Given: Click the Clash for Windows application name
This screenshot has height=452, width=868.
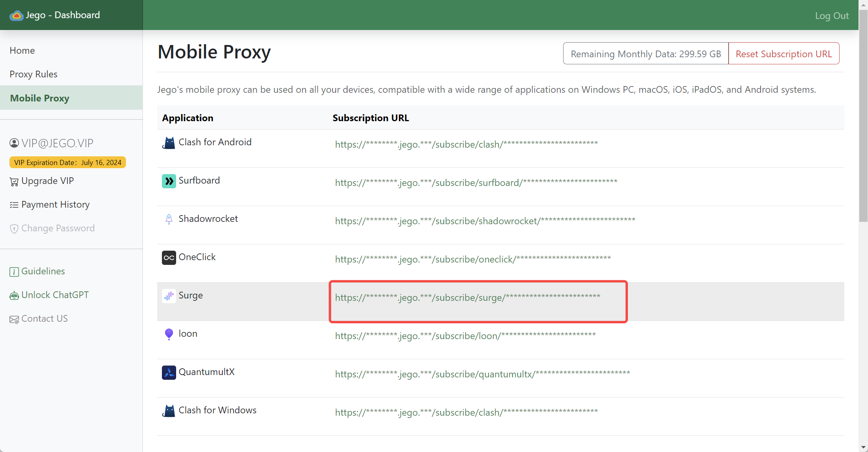Looking at the screenshot, I should (217, 410).
